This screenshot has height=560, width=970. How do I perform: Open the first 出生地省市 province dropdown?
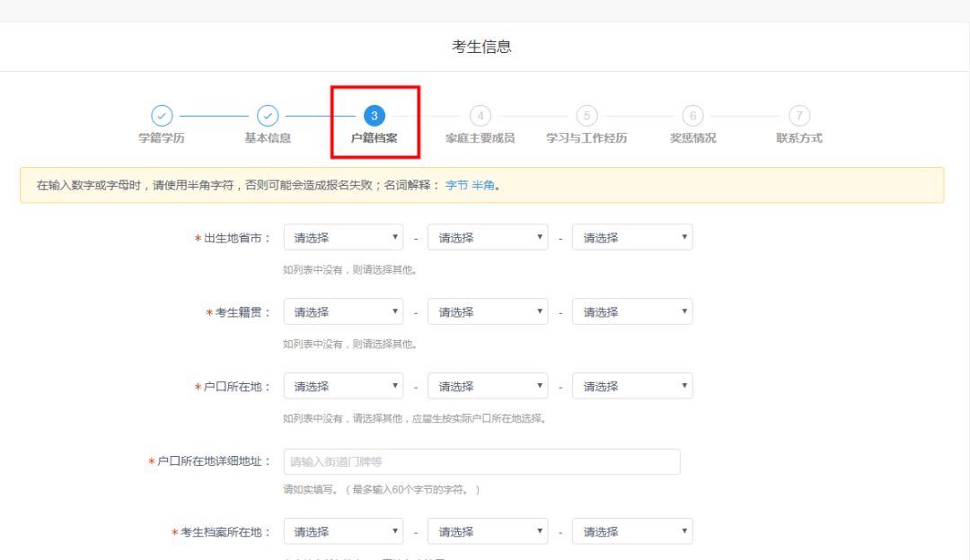point(343,238)
